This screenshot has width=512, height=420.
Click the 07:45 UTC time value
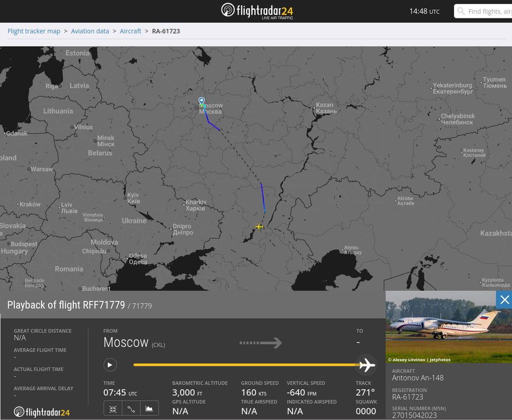coord(120,392)
